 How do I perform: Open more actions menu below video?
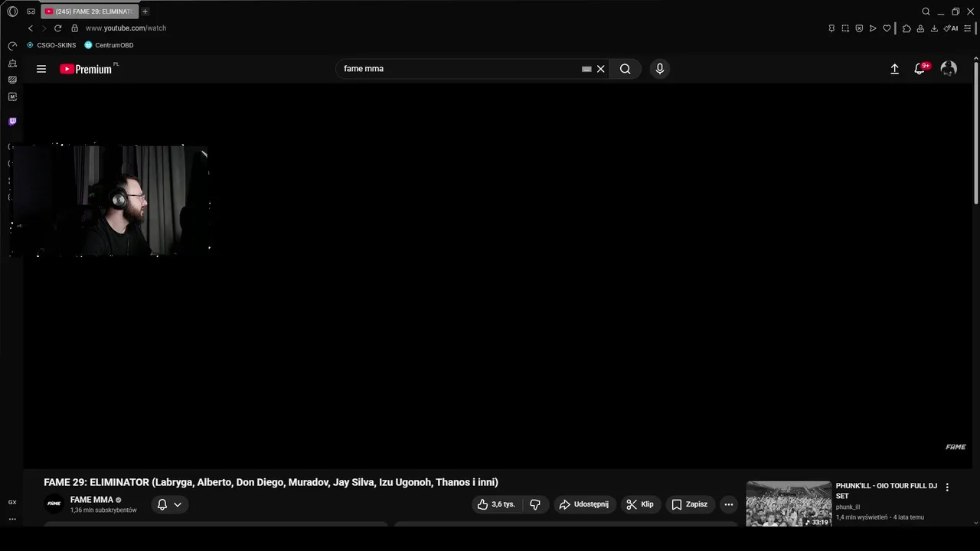[729, 504]
